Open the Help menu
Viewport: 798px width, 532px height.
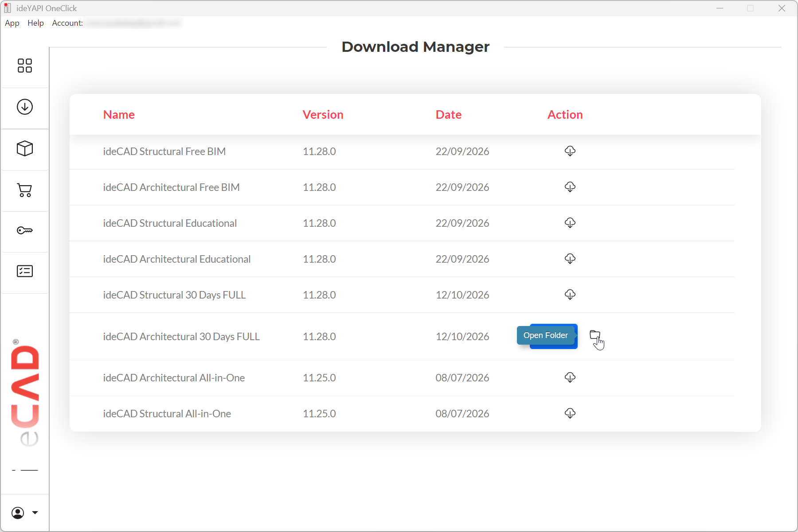(x=35, y=23)
